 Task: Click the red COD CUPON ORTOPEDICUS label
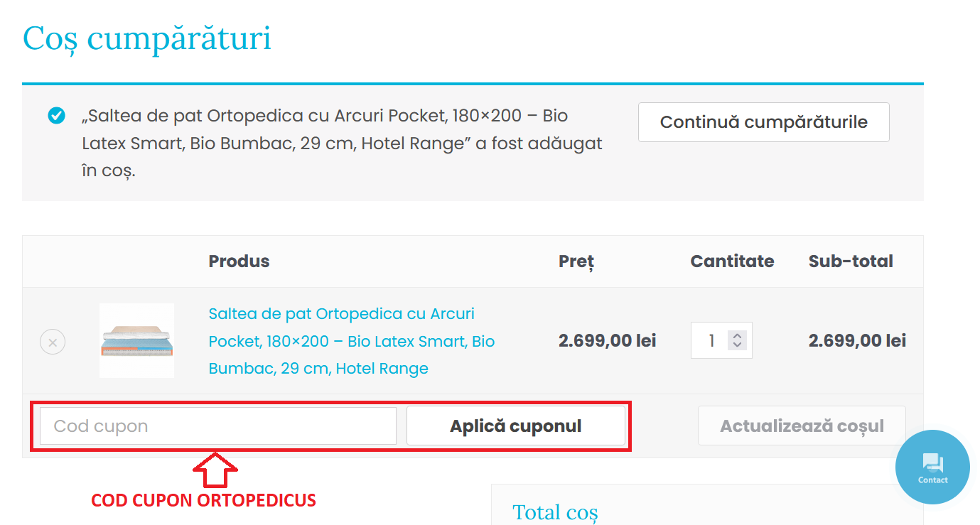pos(203,500)
